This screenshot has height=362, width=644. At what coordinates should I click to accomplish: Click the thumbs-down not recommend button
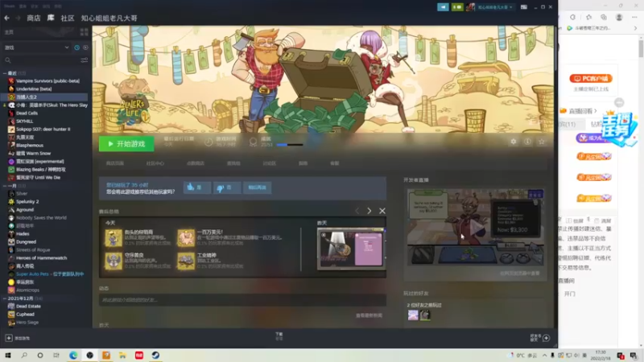227,187
